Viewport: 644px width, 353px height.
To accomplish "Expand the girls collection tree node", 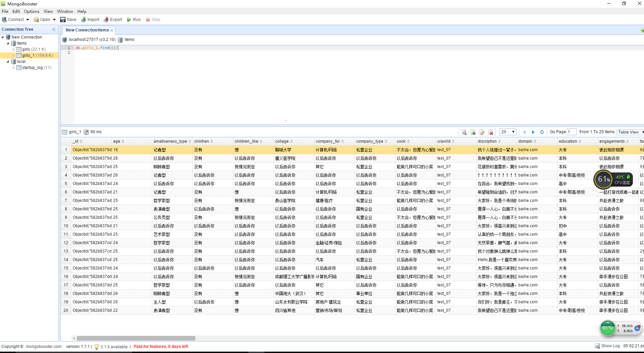I will [x=14, y=49].
